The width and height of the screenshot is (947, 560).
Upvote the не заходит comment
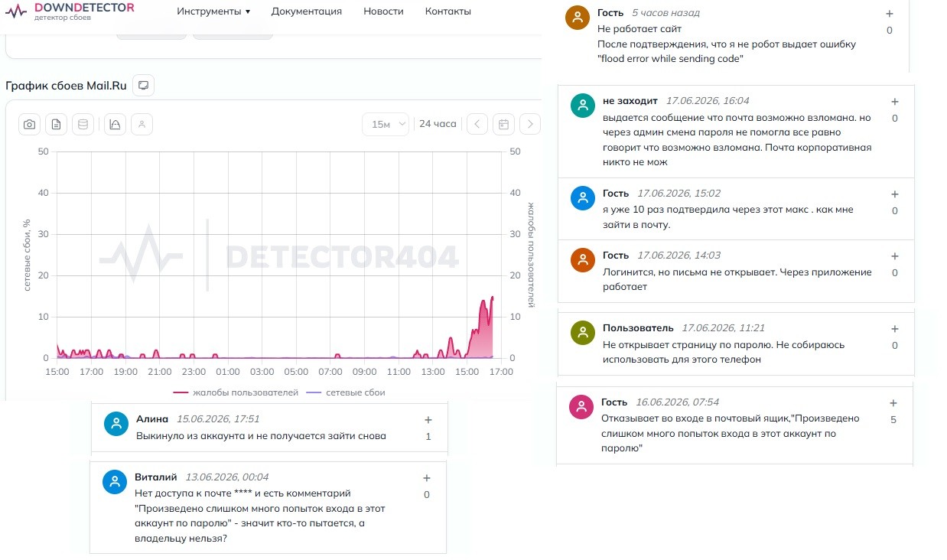coord(894,102)
